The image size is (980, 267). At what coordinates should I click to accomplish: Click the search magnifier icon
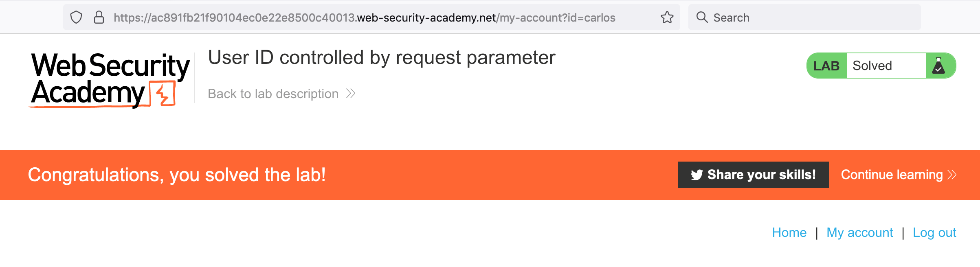point(702,17)
